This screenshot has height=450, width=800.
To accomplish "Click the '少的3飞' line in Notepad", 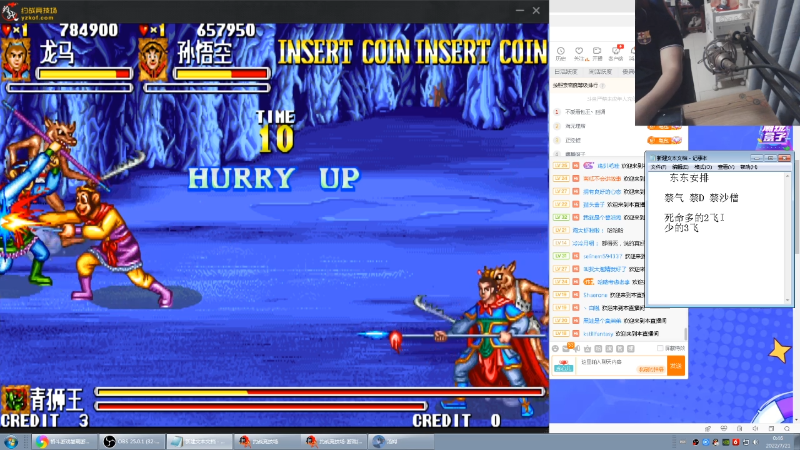I will click(681, 228).
